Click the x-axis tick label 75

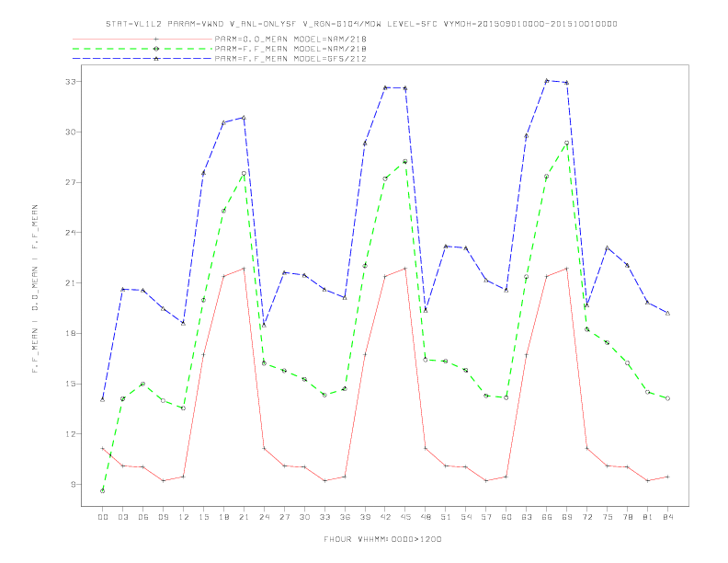(x=608, y=517)
